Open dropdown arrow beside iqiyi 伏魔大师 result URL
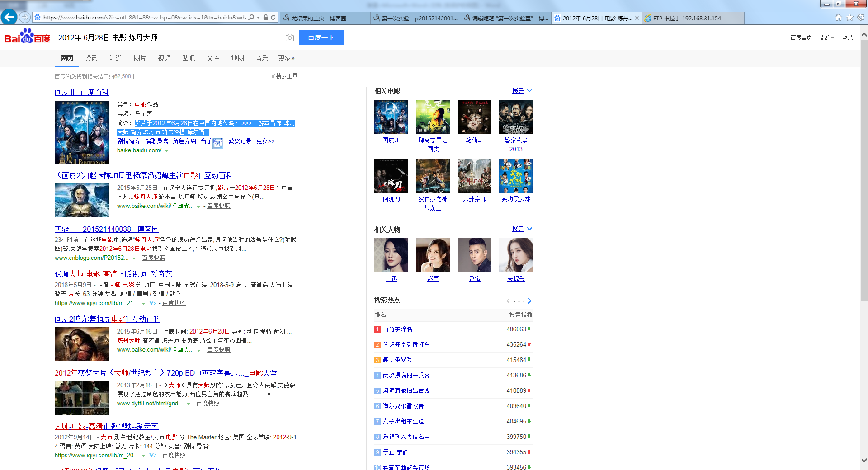The height and width of the screenshot is (470, 868). [143, 304]
